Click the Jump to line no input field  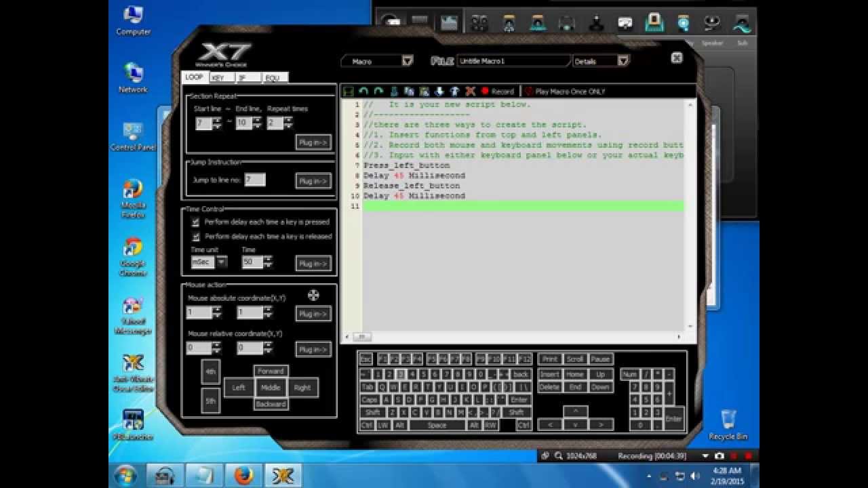coord(255,180)
